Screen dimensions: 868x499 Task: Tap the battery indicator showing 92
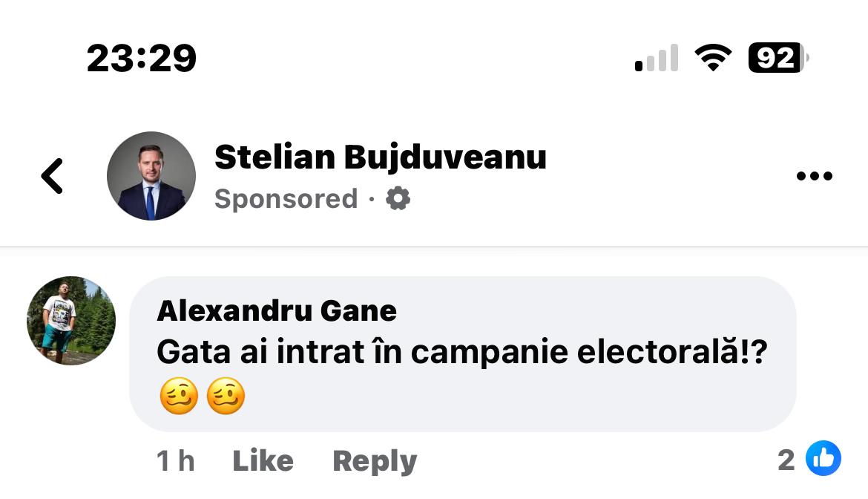pyautogui.click(x=777, y=58)
